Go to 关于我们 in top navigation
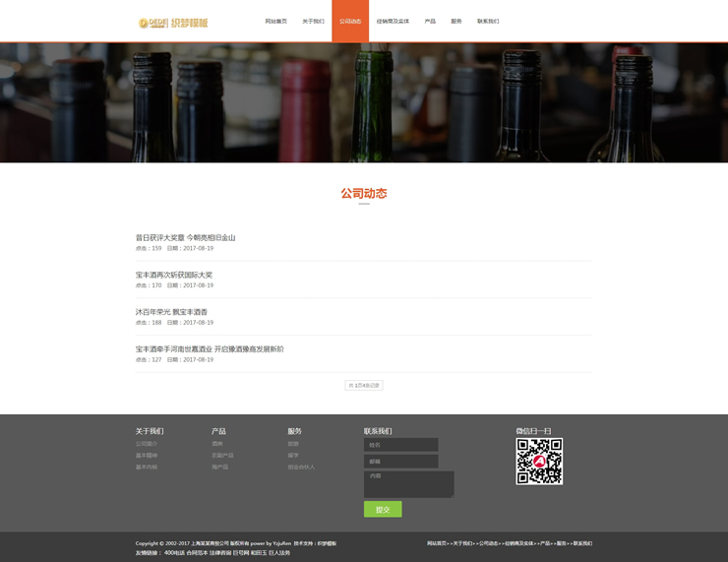The width and height of the screenshot is (728, 562). (313, 22)
